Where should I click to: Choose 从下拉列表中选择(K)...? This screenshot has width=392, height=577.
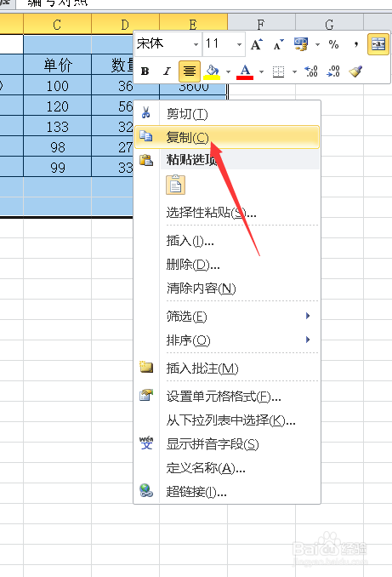[227, 420]
